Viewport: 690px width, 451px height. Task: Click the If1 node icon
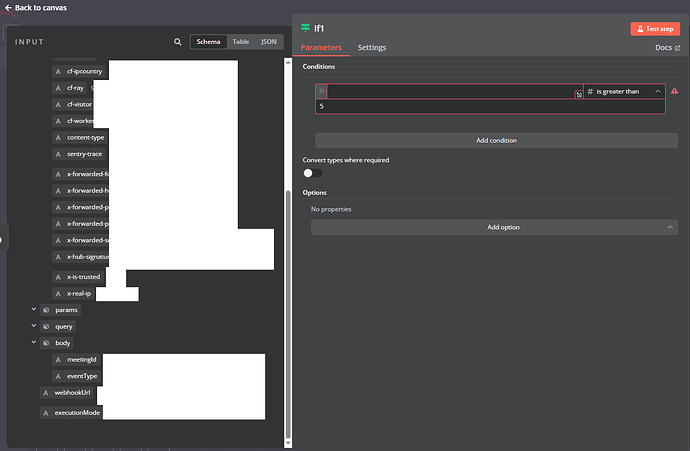(305, 28)
